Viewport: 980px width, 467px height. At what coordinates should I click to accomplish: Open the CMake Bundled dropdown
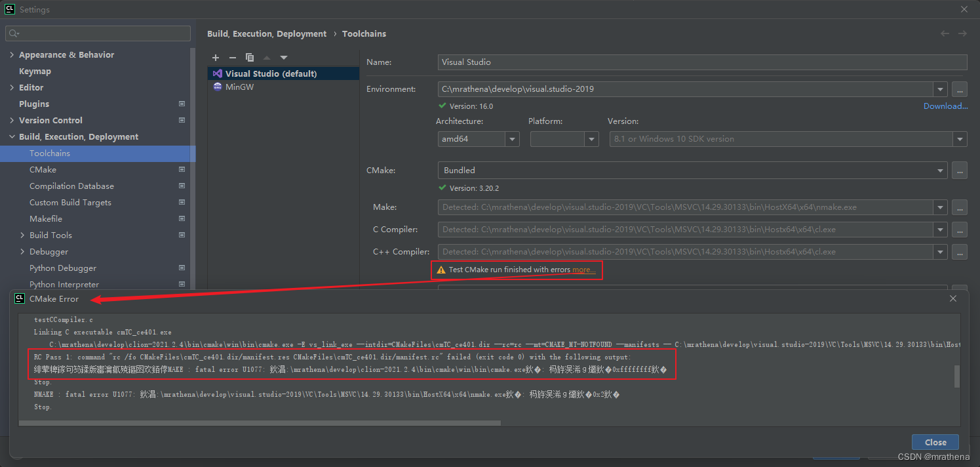coord(941,171)
